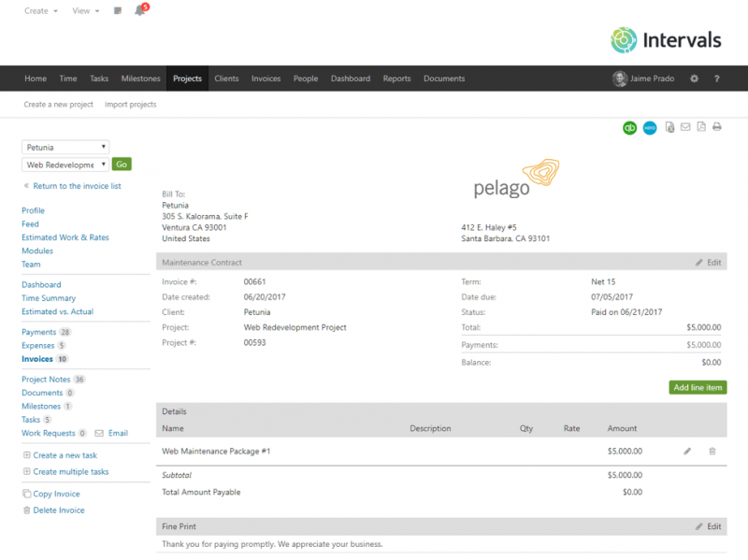748x560 pixels.
Task: Open the Reports tab
Action: pos(396,79)
